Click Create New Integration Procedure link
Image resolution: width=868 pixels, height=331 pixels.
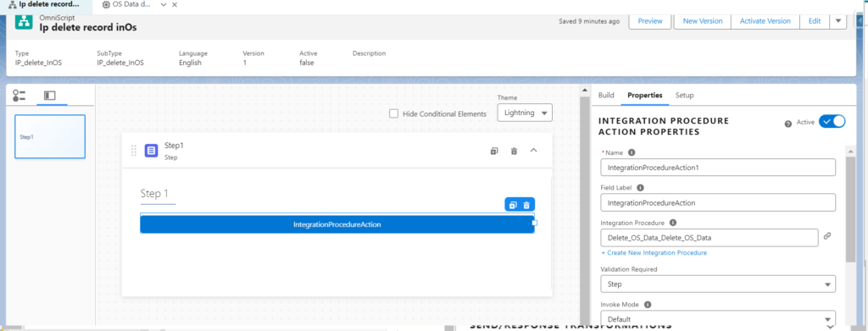coord(654,252)
